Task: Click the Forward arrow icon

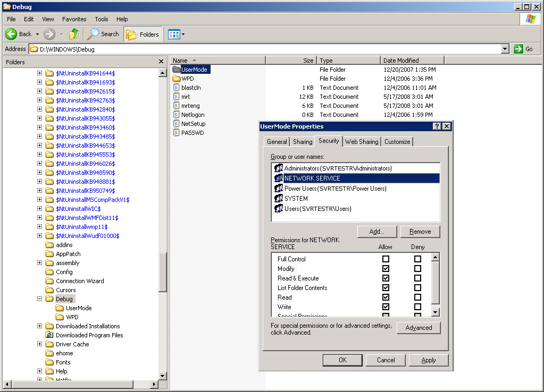Action: [x=49, y=34]
